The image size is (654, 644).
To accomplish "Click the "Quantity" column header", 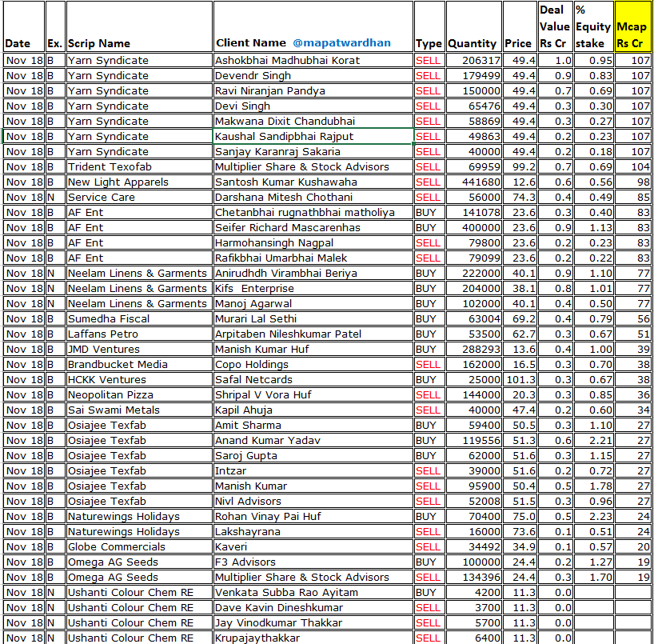I will click(474, 26).
